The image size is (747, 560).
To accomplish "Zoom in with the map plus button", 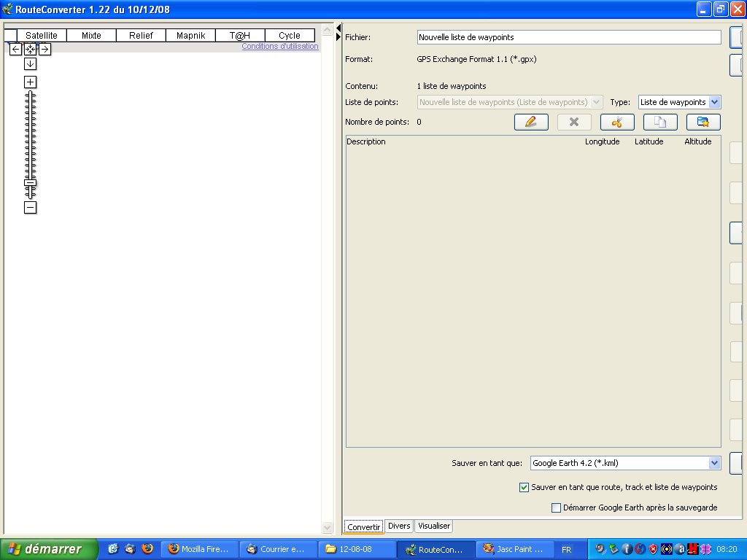I will coord(30,82).
